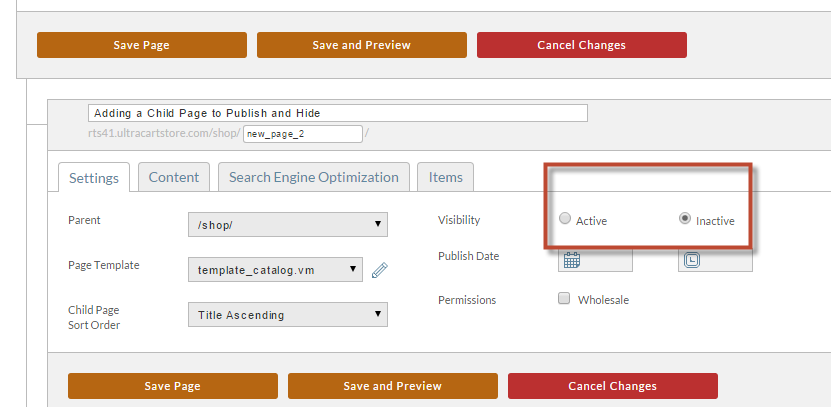This screenshot has width=831, height=407.
Task: Open the Parent /shop/ dropdown
Action: pos(288,224)
